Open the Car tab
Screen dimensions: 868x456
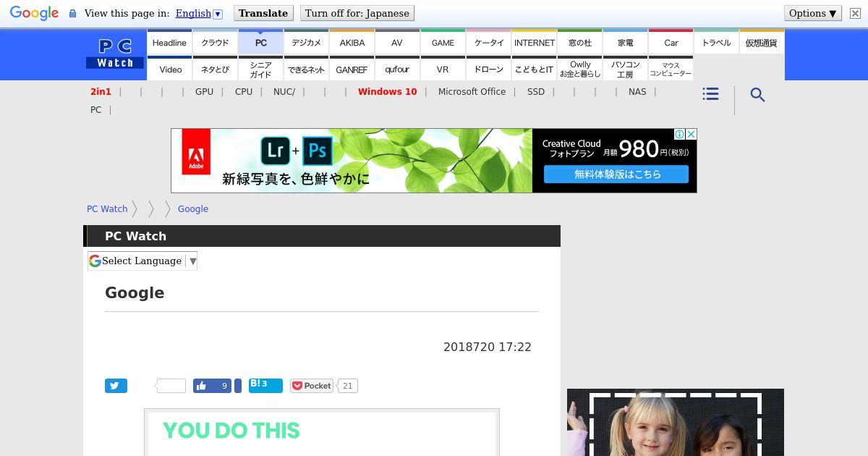coord(671,42)
